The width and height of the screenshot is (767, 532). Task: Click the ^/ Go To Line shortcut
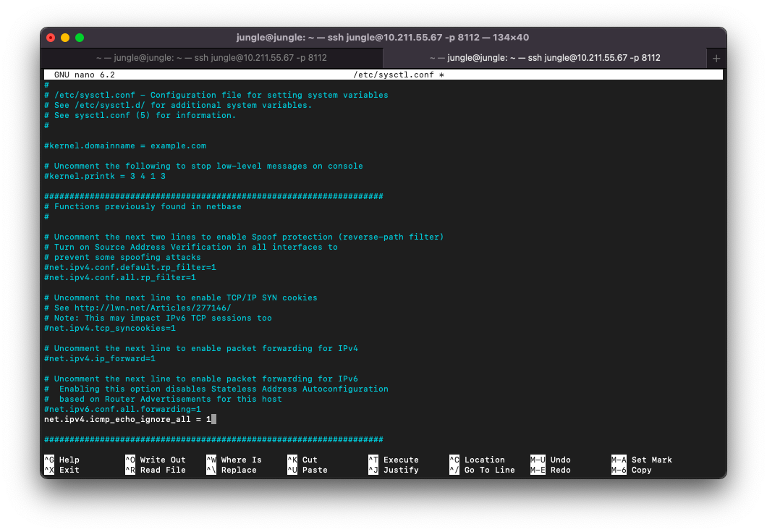tap(482, 470)
